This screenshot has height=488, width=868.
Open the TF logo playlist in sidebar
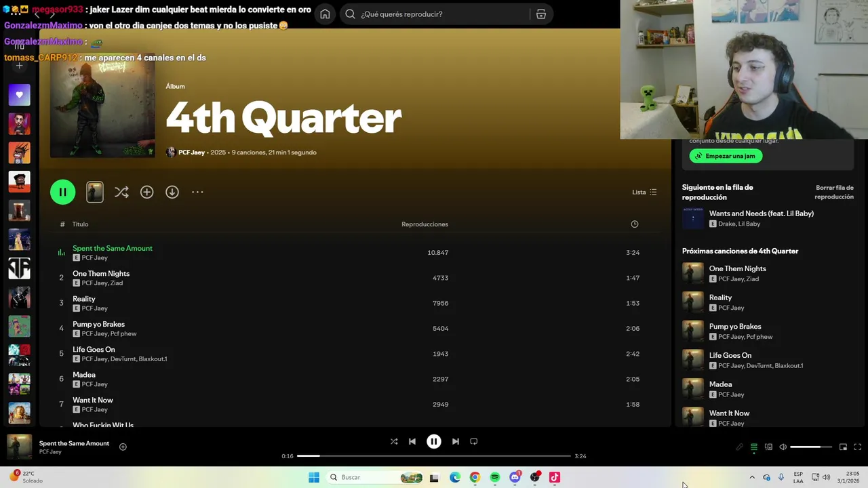coord(19,268)
